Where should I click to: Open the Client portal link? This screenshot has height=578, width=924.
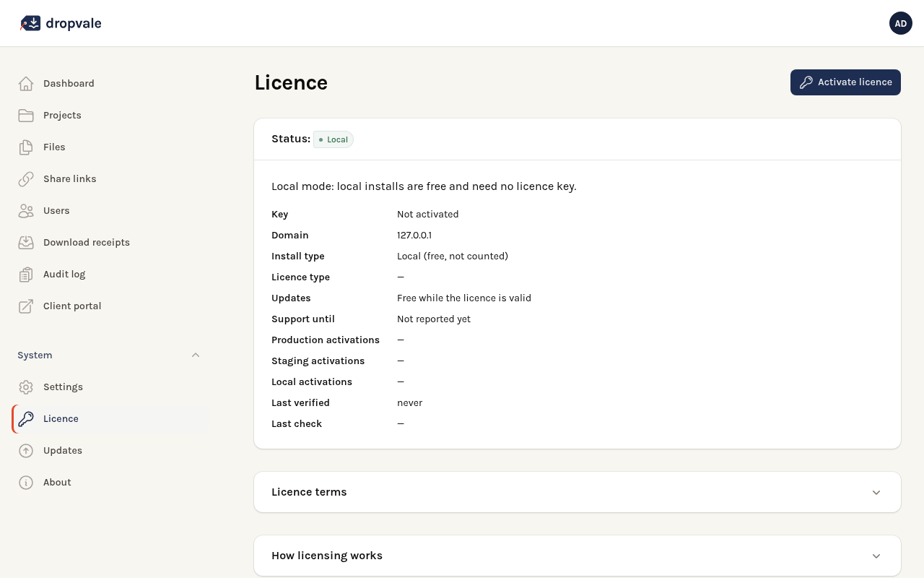110,306
